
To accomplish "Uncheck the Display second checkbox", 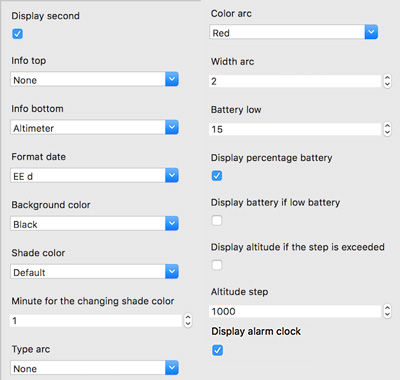I will pyautogui.click(x=17, y=34).
